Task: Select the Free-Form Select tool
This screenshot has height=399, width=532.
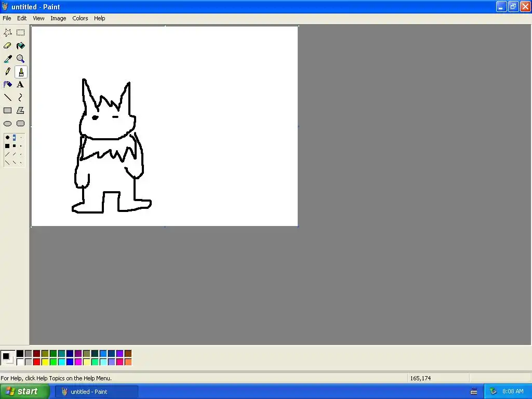Action: pyautogui.click(x=7, y=33)
